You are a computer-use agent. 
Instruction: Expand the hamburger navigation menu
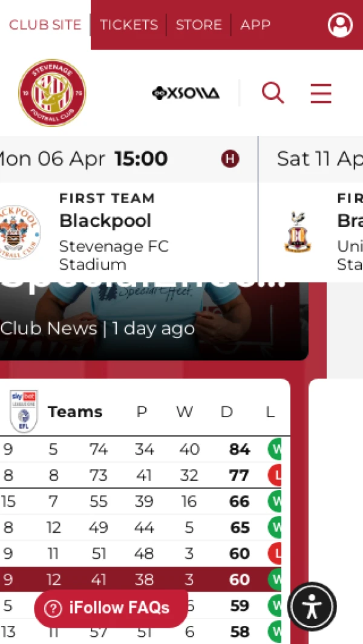pyautogui.click(x=321, y=93)
